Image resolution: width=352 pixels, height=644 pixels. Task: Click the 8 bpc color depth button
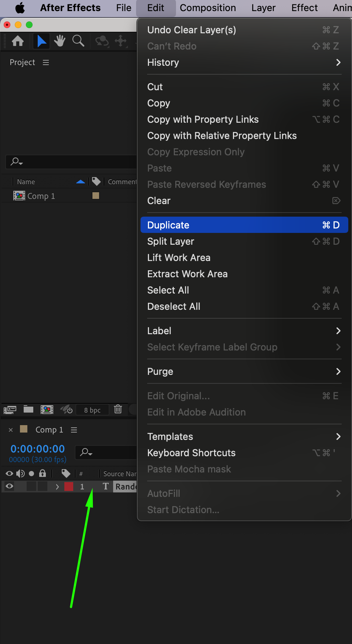(x=92, y=410)
